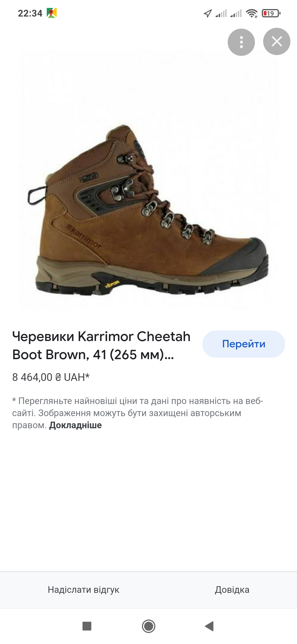Tap the price 8 464,00 ₴ UAH

(51, 377)
